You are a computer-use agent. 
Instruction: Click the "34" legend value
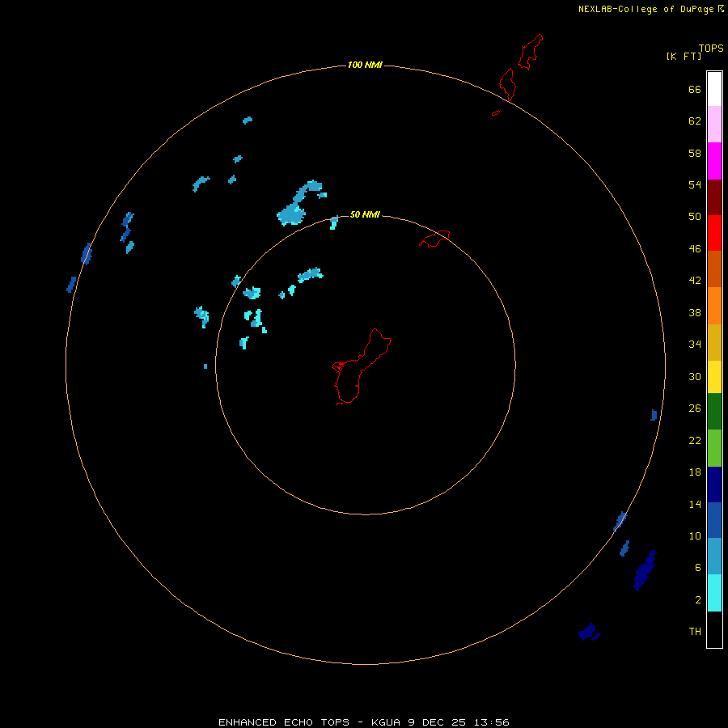coord(695,345)
